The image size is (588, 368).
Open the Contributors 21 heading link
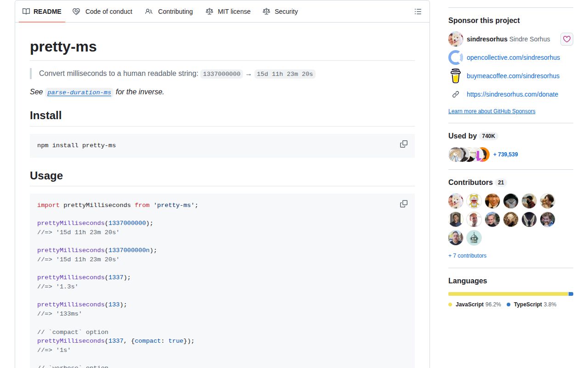point(477,182)
